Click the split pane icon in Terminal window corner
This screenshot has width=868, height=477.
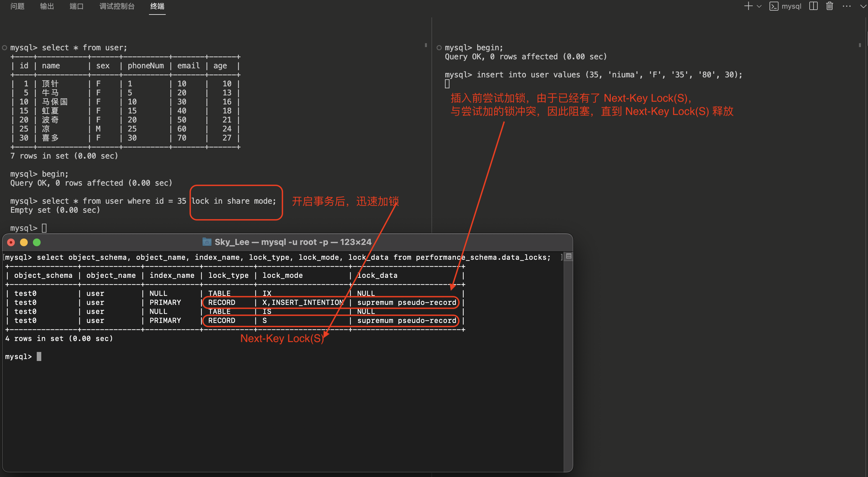tap(568, 256)
